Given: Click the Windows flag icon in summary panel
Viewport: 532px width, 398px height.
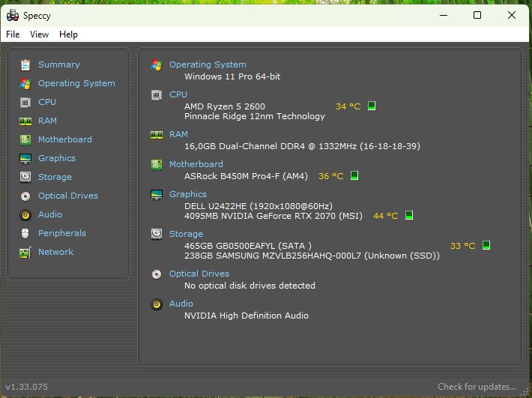Looking at the screenshot, I should [x=157, y=64].
